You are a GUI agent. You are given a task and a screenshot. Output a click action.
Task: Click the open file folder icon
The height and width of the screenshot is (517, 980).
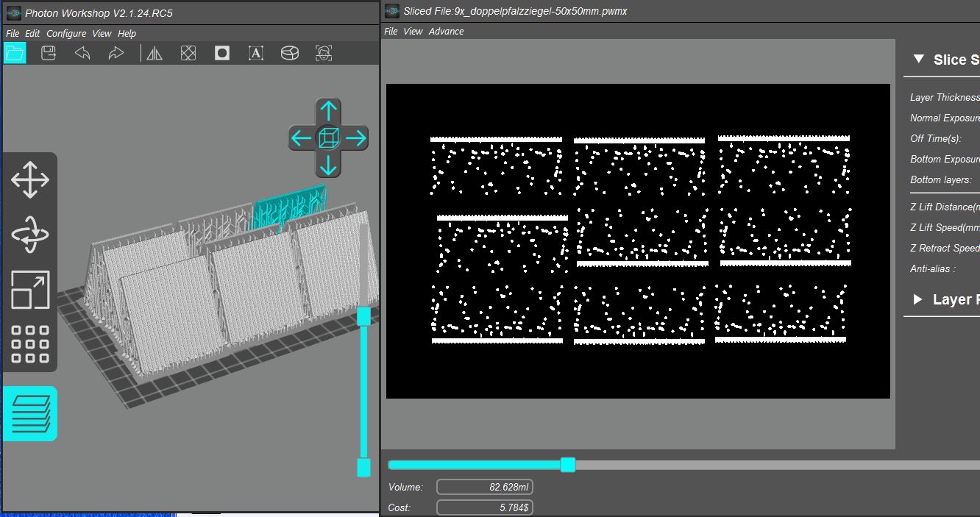pyautogui.click(x=15, y=53)
